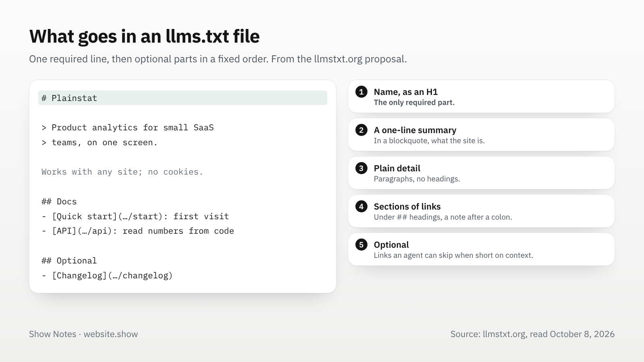Viewport: 644px width, 362px height.
Task: Click the number 3 badge beside Plain detail
Action: point(361,168)
